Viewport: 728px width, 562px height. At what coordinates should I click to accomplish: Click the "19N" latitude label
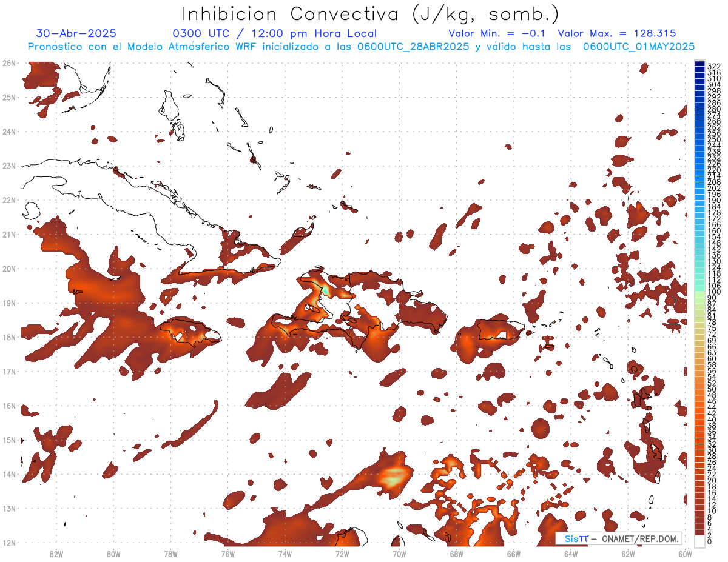click(8, 303)
